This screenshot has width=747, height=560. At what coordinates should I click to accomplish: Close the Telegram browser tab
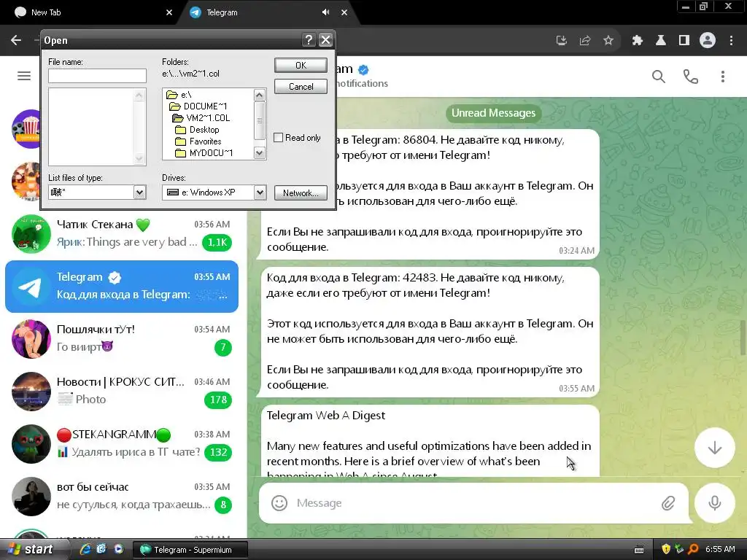[344, 12]
